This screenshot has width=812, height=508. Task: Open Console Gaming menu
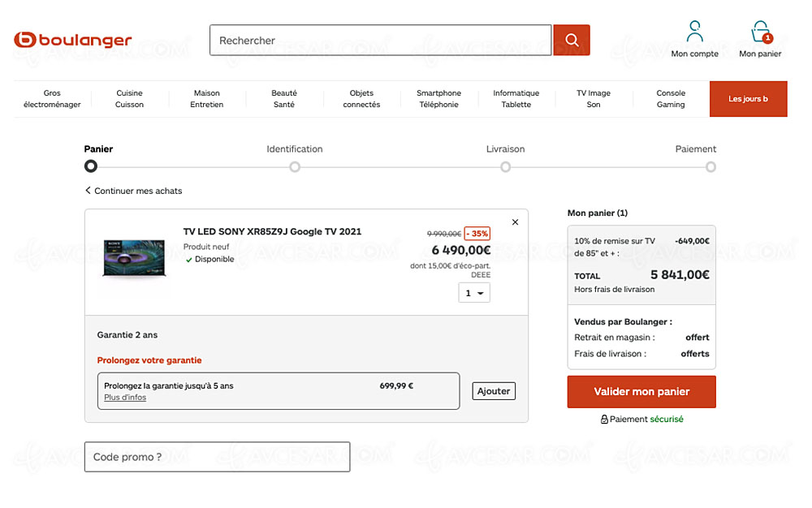(x=671, y=99)
